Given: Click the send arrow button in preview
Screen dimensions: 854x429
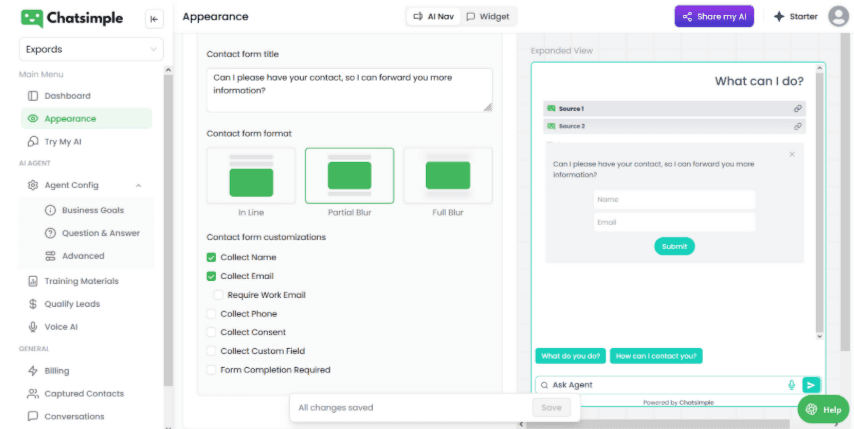Looking at the screenshot, I should point(811,385).
